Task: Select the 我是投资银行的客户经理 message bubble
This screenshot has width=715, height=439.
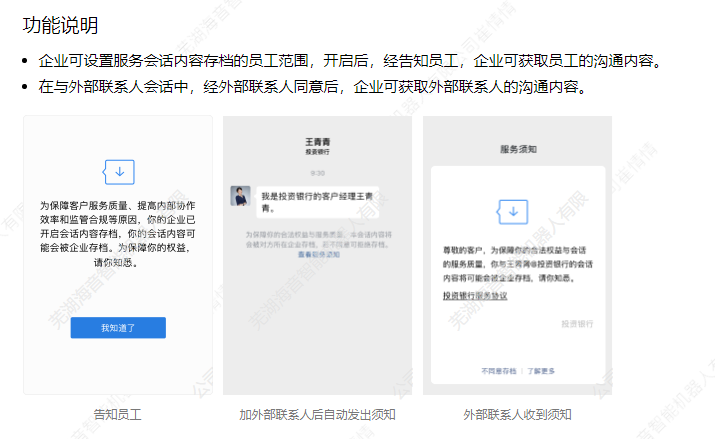Action: (320, 201)
